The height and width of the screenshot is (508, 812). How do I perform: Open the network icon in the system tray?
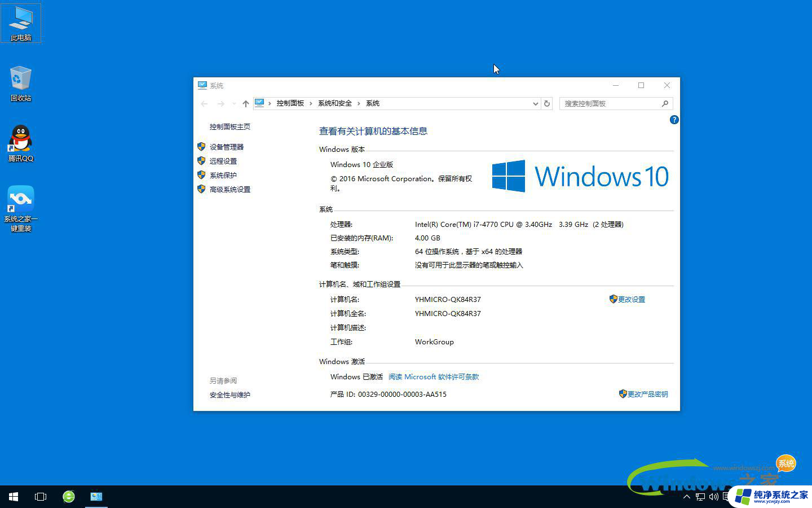pyautogui.click(x=700, y=497)
